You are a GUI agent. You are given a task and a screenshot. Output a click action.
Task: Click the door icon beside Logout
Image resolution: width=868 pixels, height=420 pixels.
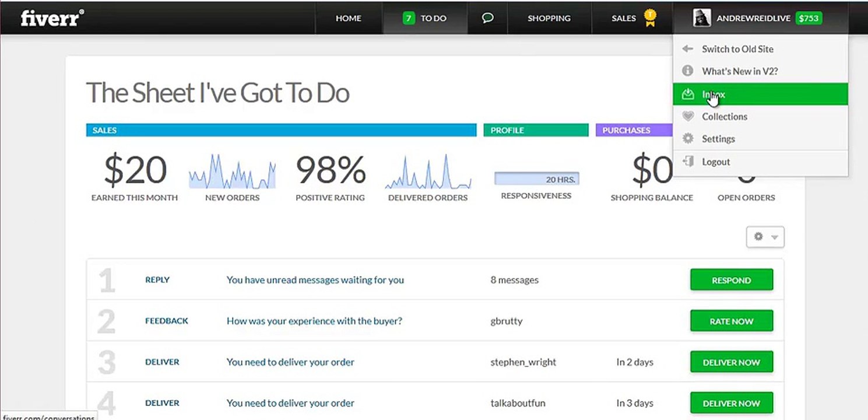[x=688, y=162]
